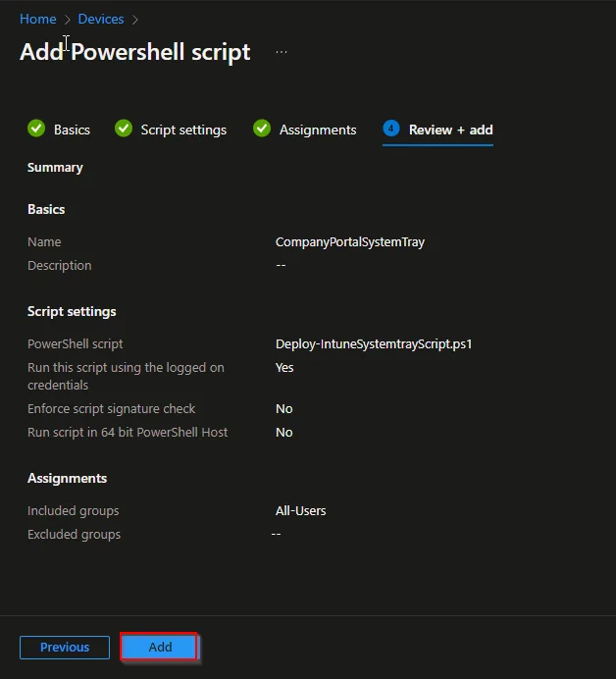Screen dimensions: 616x679
Task: Select the Deploy-IntuneSystemtrayScript.ps1 file name
Action: 374,344
